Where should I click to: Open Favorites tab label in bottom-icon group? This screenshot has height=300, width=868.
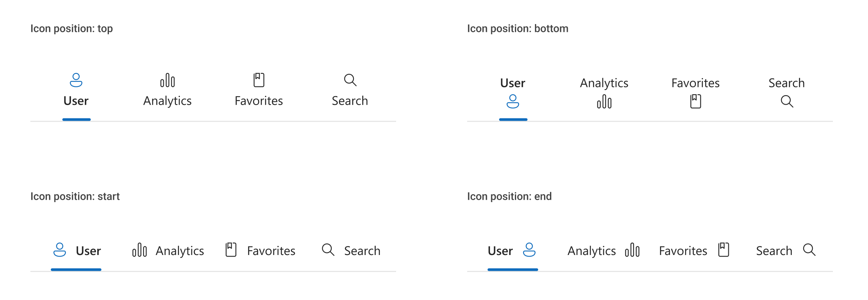pyautogui.click(x=696, y=83)
